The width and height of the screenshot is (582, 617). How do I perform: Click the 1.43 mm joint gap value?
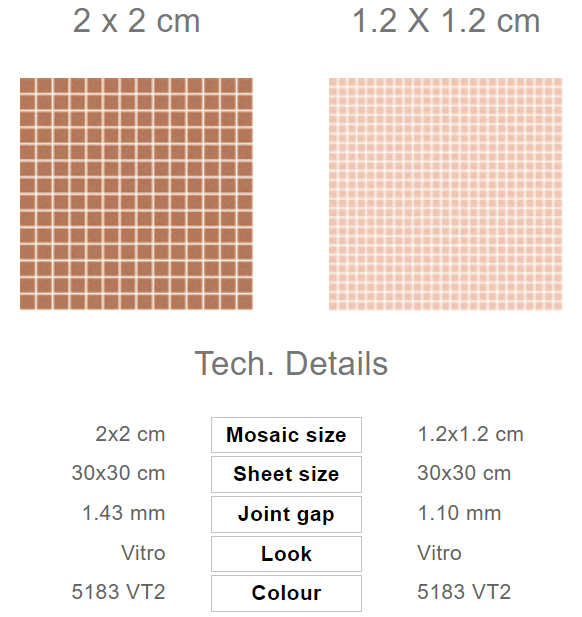pos(124,513)
